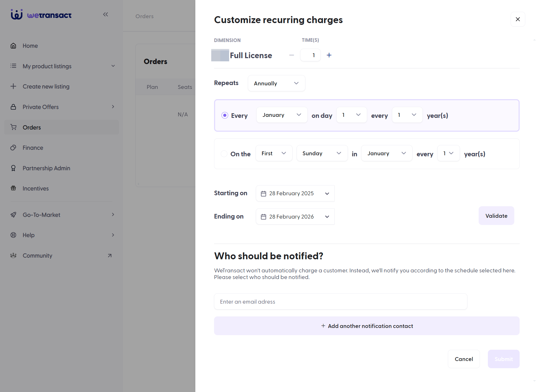Open January dropdown in On the row

pos(387,153)
